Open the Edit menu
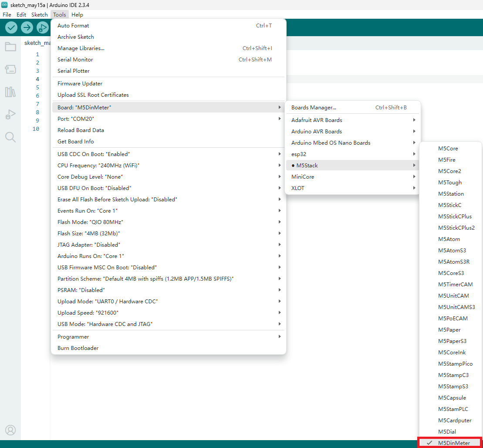 pyautogui.click(x=21, y=14)
